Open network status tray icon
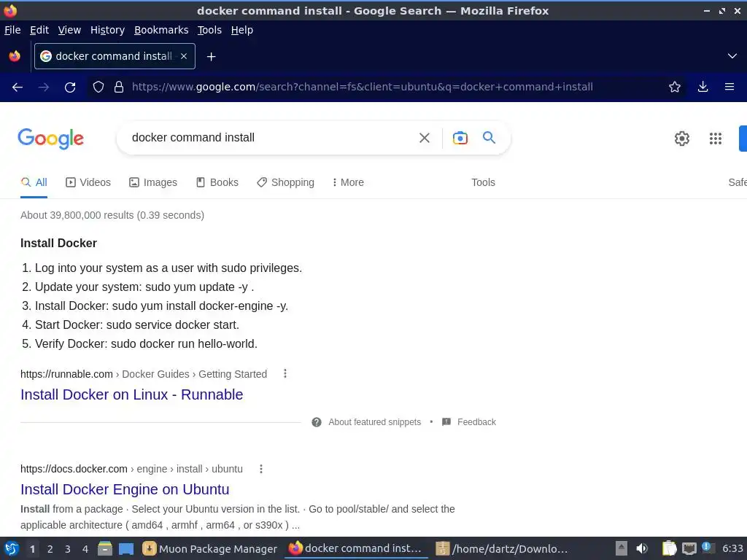 (689, 549)
